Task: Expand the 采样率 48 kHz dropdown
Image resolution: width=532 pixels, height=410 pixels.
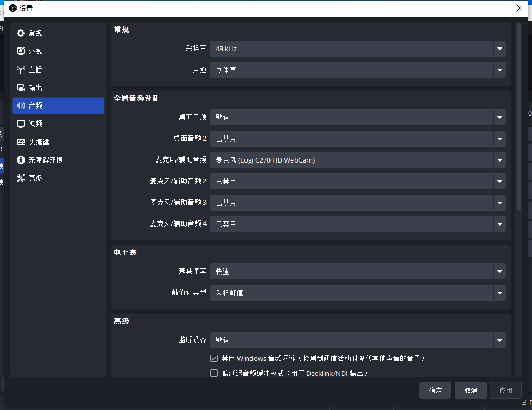Action: pos(357,49)
